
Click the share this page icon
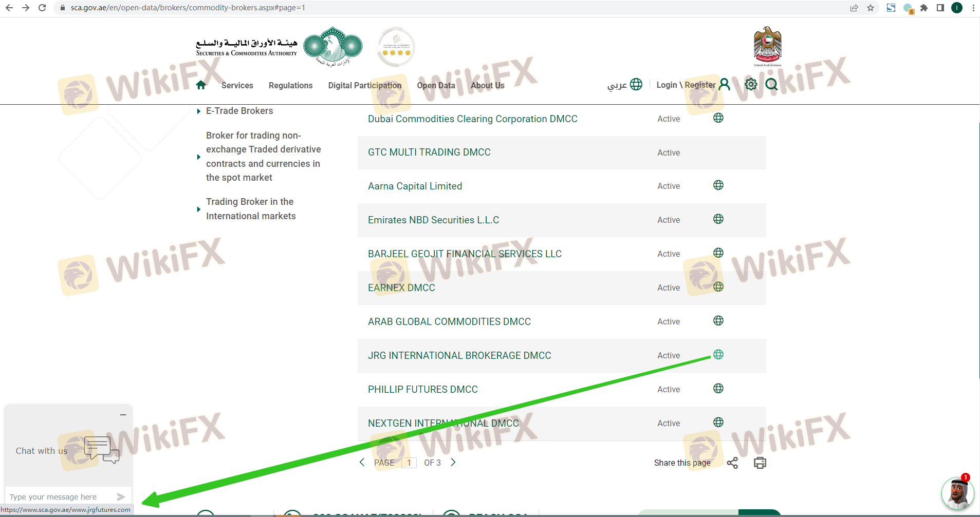click(732, 463)
